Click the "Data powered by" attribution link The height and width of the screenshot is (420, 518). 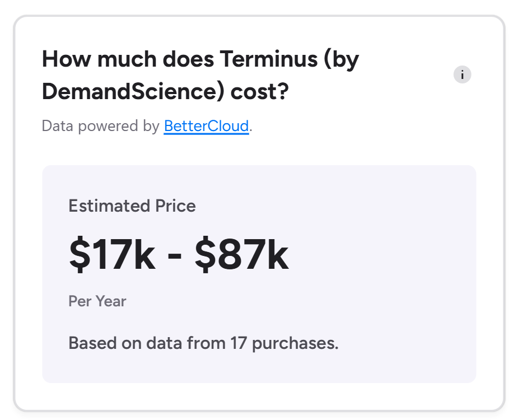point(206,126)
